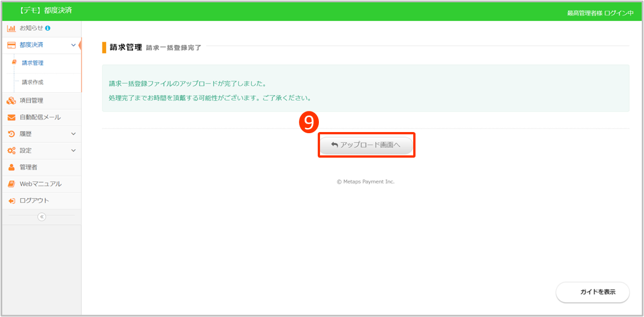Click the Webマニュアル book icon
Screen dimensions: 644x317
click(x=11, y=184)
